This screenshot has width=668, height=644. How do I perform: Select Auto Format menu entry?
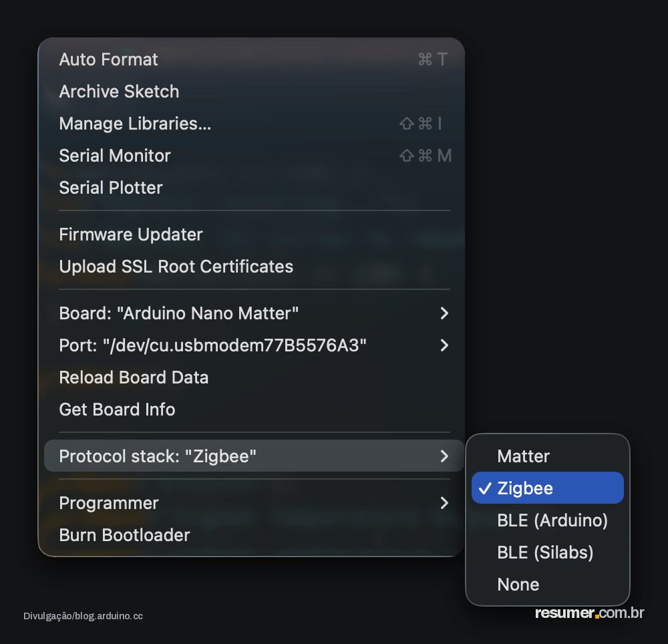coord(254,59)
